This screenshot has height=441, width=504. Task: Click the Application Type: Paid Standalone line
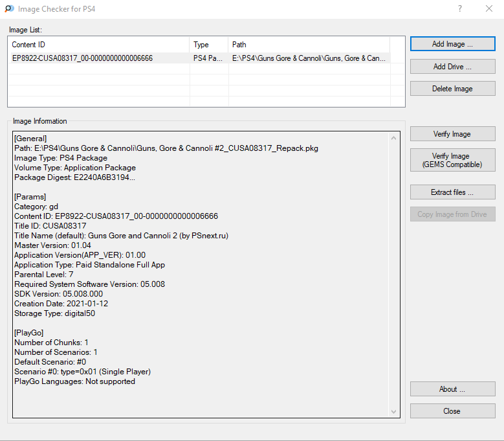[90, 264]
